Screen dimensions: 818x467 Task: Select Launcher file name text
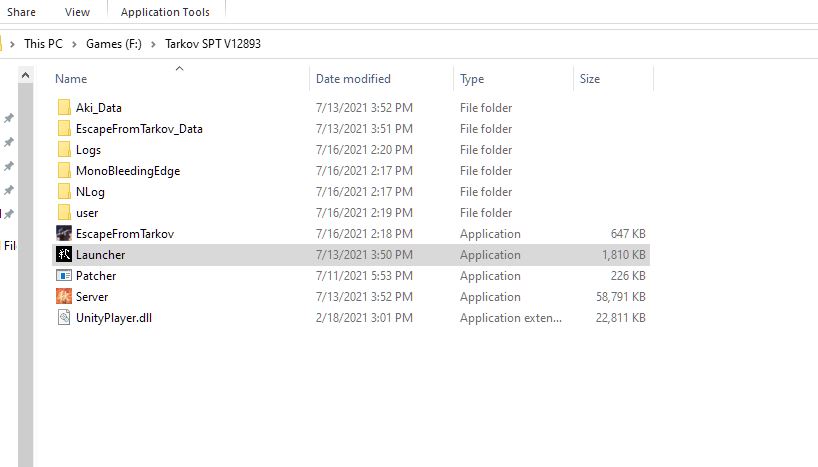[x=100, y=255]
